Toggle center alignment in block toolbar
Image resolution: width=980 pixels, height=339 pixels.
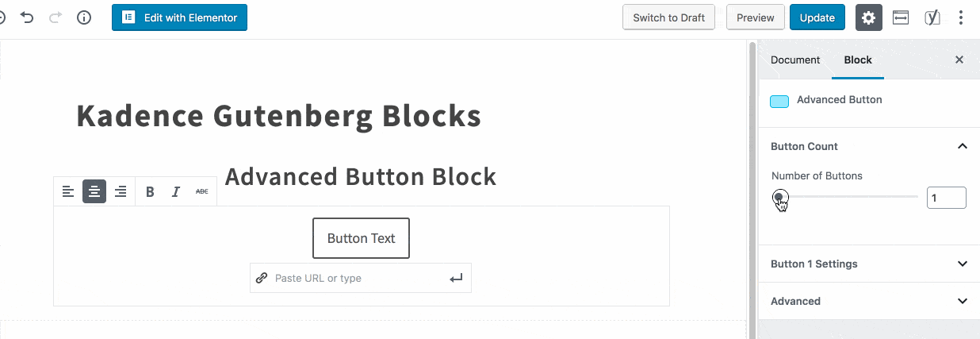pos(94,191)
